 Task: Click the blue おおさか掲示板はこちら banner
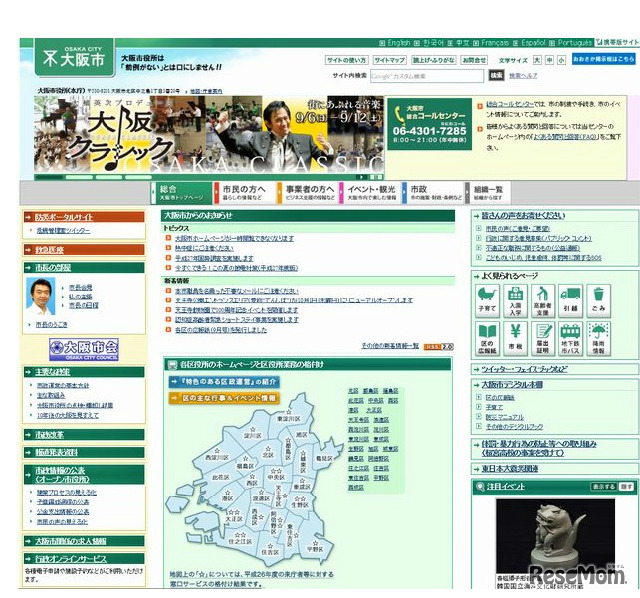pos(603,59)
